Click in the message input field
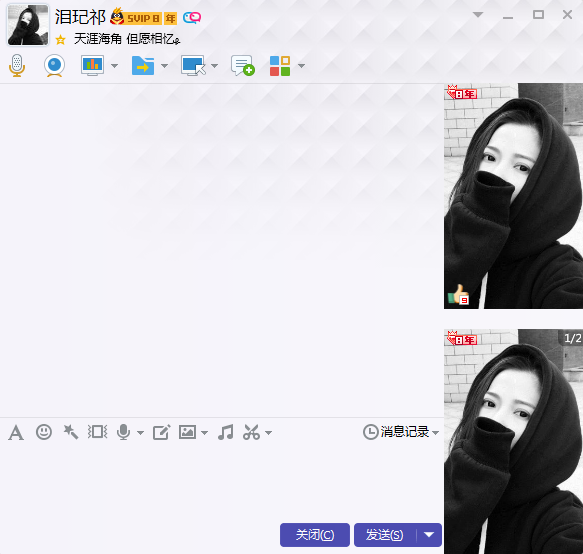The height and width of the screenshot is (554, 583). click(x=222, y=481)
